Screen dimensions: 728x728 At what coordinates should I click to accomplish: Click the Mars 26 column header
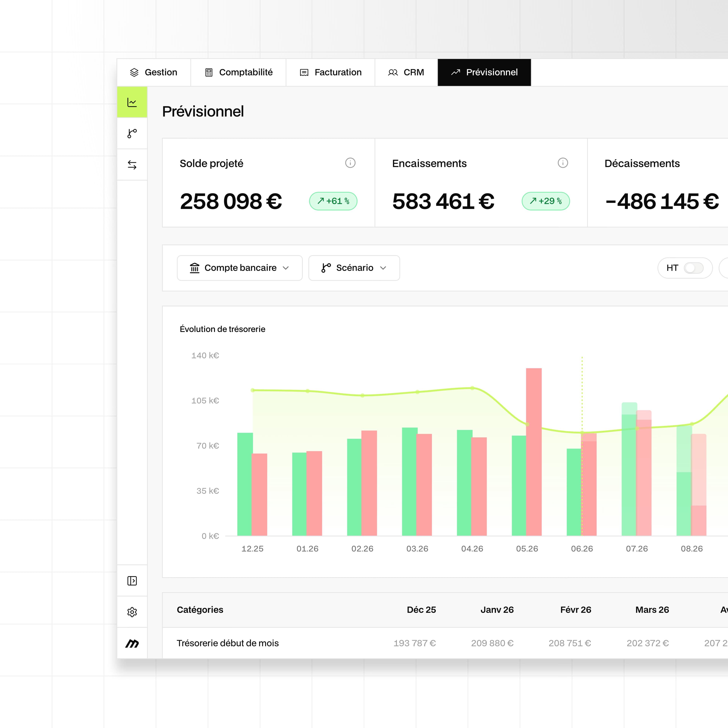[x=652, y=610]
